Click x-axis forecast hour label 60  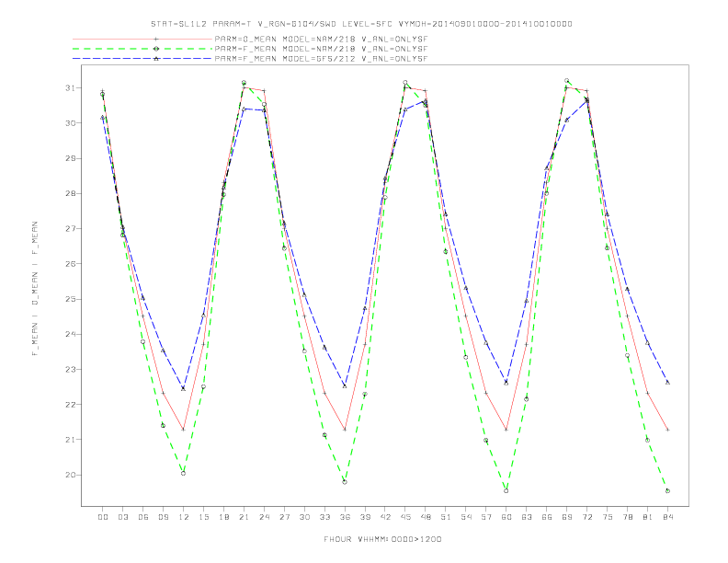[506, 517]
